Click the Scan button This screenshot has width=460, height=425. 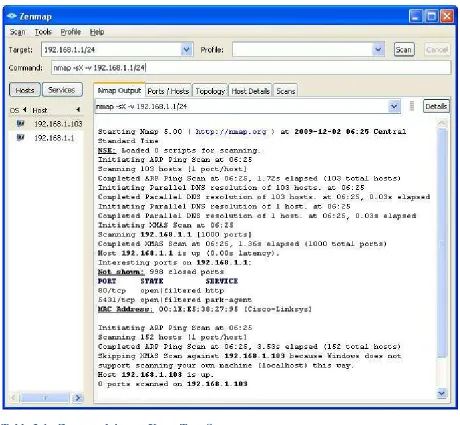404,50
